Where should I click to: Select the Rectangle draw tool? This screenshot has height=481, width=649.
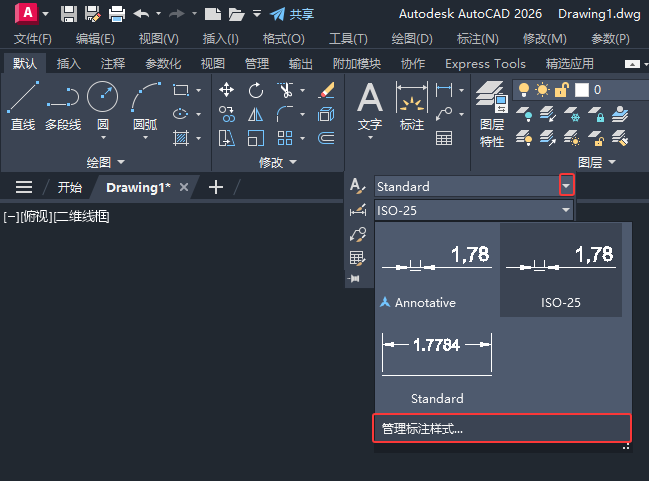tap(181, 90)
